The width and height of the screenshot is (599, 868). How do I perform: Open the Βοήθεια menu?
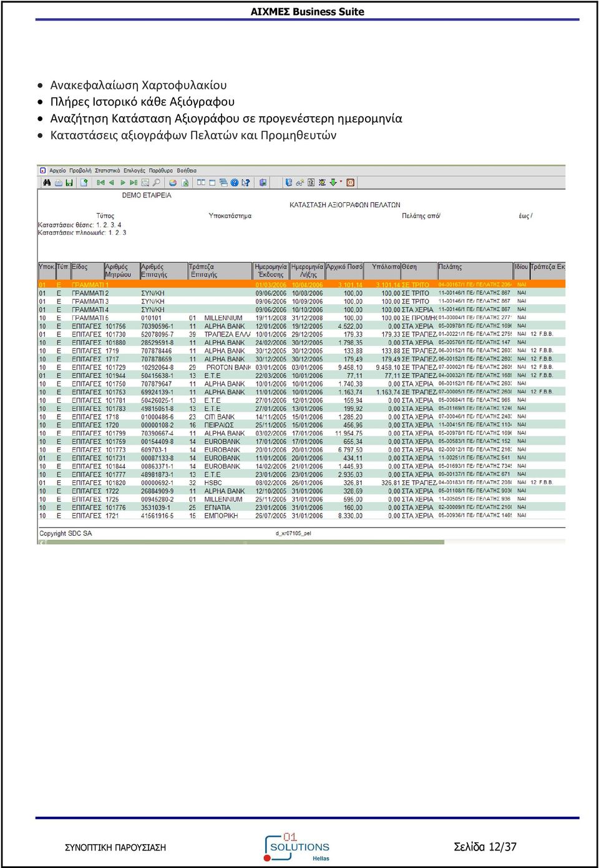pyautogui.click(x=187, y=170)
